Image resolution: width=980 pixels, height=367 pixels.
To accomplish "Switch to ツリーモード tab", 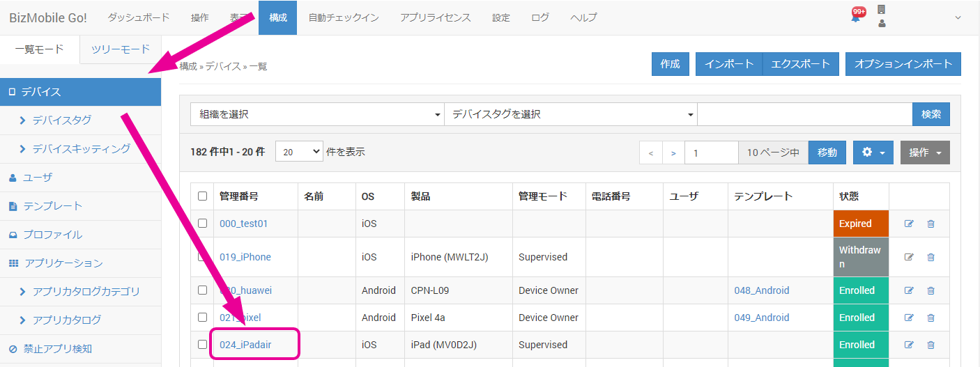I will 121,49.
